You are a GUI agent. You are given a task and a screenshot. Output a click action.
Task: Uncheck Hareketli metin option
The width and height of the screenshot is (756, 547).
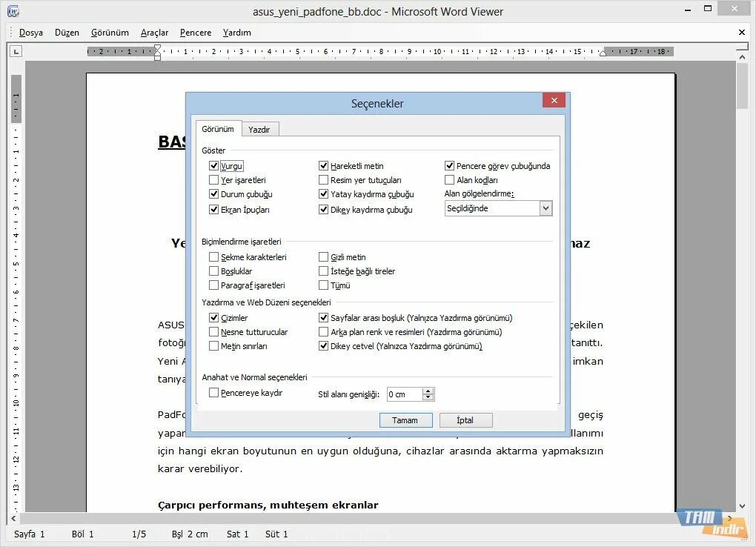[x=323, y=165]
